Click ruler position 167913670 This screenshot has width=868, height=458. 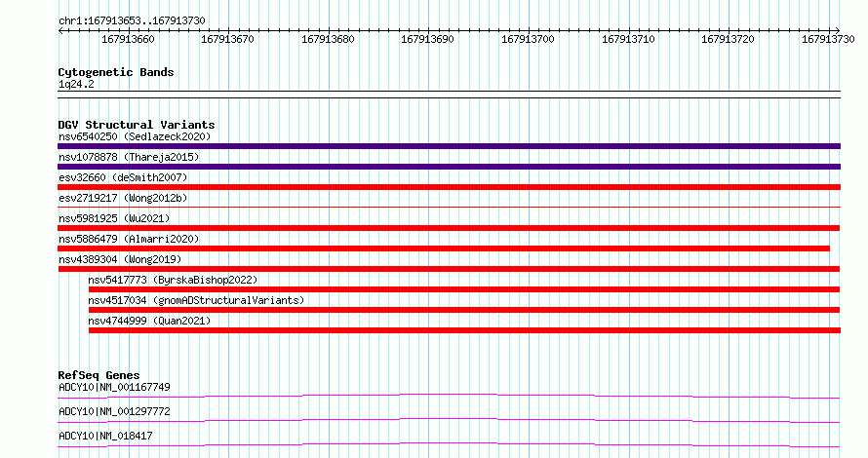tap(227, 39)
